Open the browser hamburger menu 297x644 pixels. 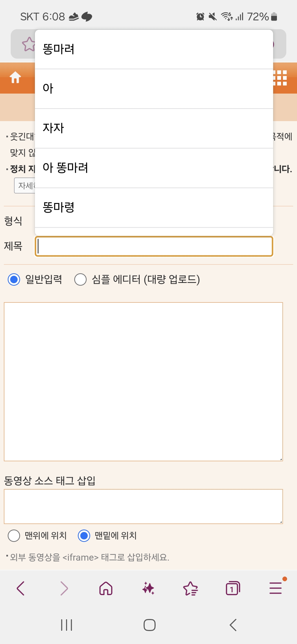pos(276,588)
